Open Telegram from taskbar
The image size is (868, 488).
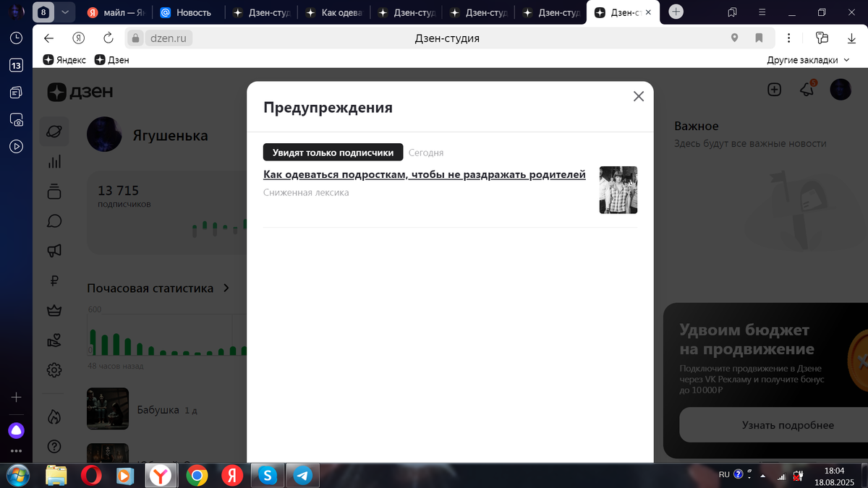coord(303,475)
